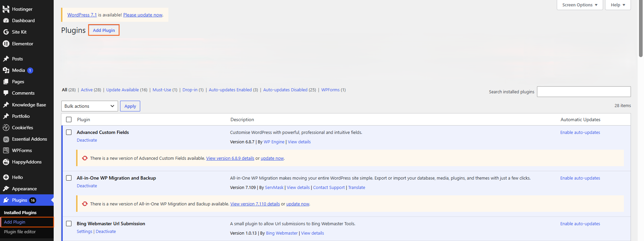Click Translate link for All-in-One Migration

tap(357, 187)
